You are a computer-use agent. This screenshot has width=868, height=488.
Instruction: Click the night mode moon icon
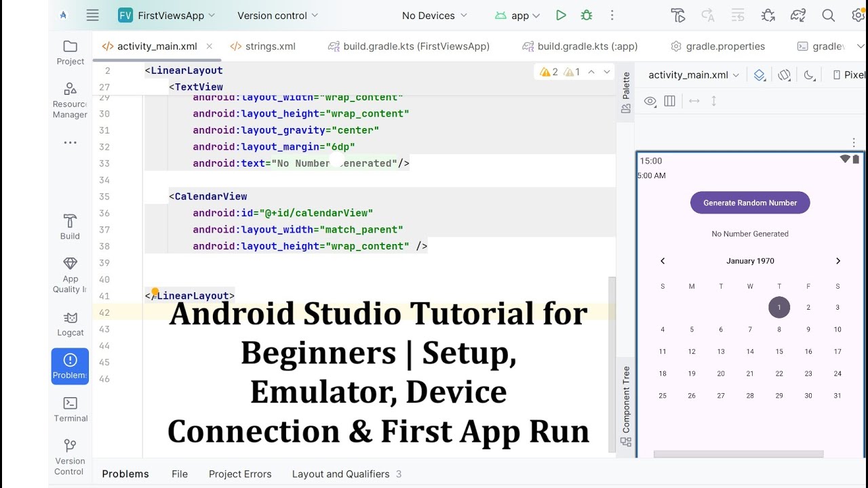(809, 75)
